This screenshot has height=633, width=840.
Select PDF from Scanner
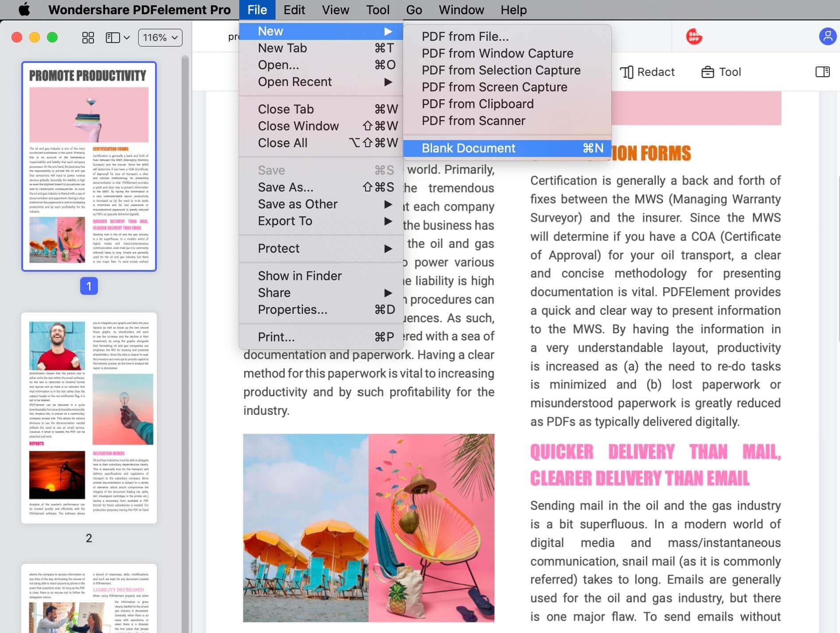[473, 120]
